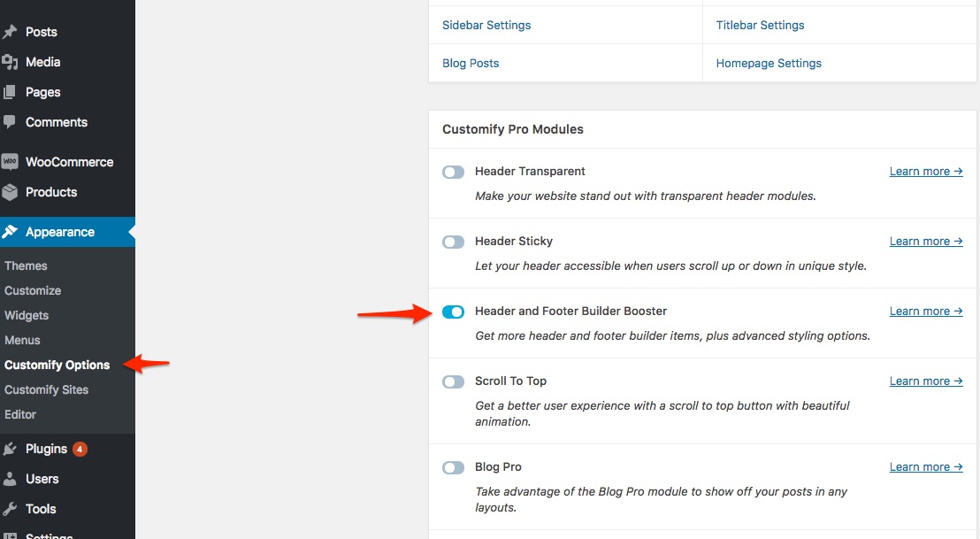The image size is (980, 539).
Task: Click the Posts pin icon
Action: (10, 32)
